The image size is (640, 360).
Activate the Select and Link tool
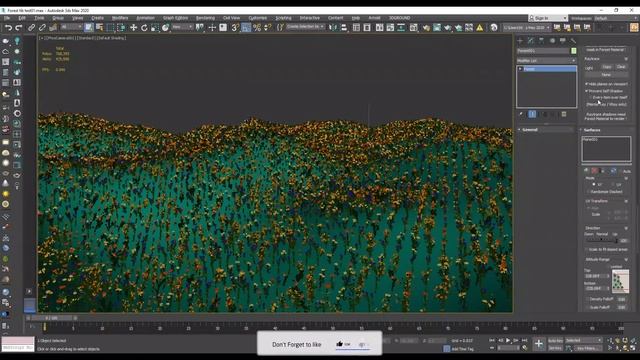click(31, 28)
